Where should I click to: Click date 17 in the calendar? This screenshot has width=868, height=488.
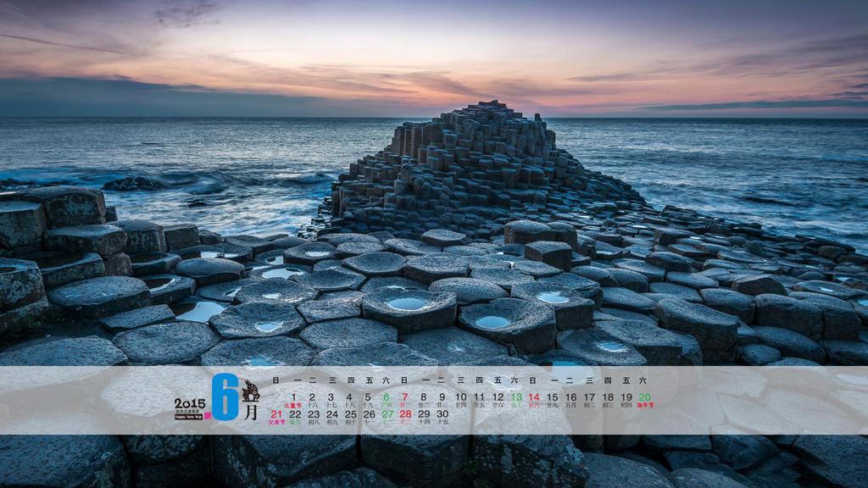[589, 397]
